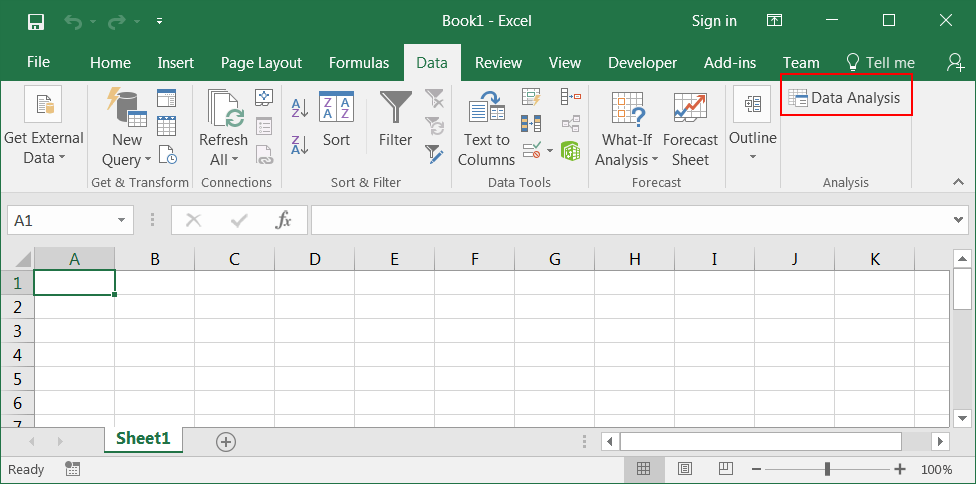
Task: Switch to the Insert tab
Action: coord(176,63)
